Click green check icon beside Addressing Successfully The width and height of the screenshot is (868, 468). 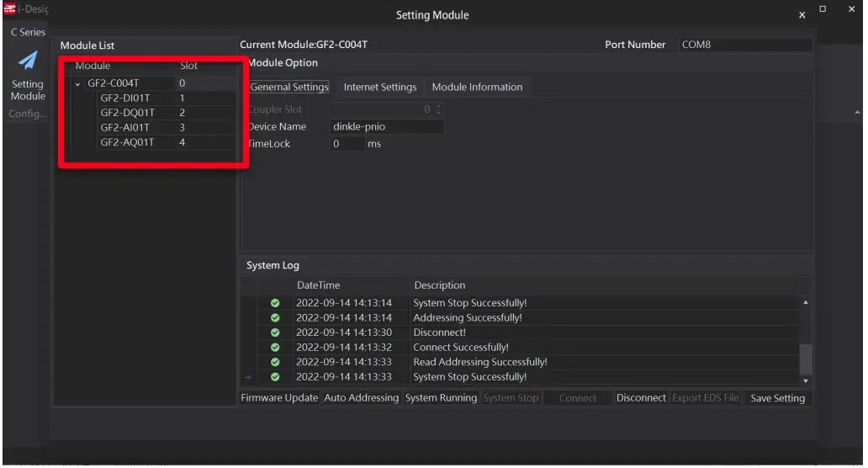(x=275, y=318)
